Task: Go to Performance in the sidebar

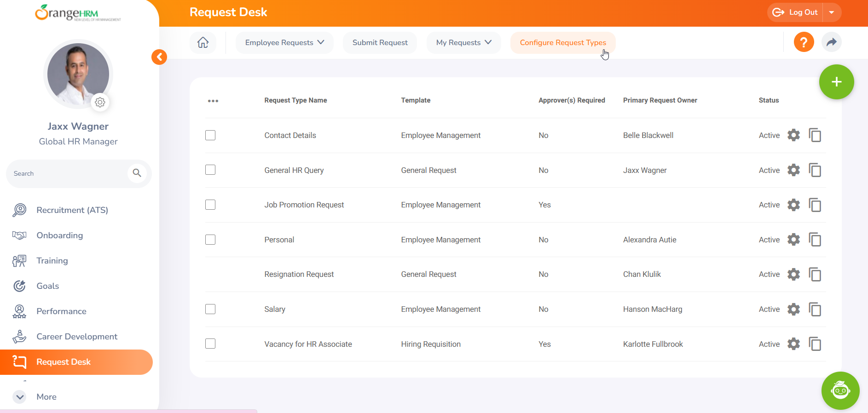Action: (x=61, y=311)
